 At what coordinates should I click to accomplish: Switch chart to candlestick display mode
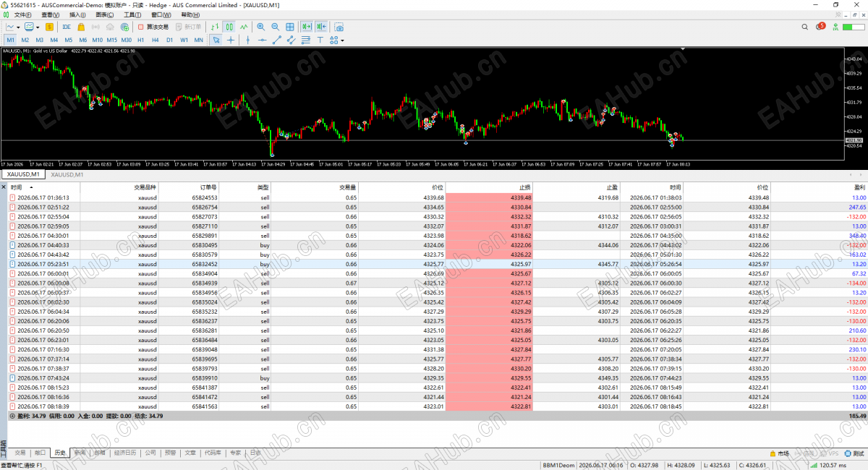tap(229, 27)
